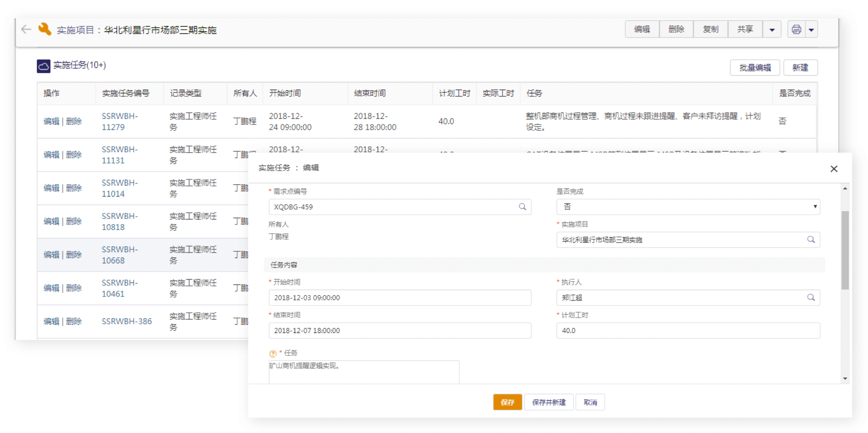The height and width of the screenshot is (433, 868).
Task: Click 删除 link in row SSRWBH-11131
Action: pyautogui.click(x=74, y=155)
